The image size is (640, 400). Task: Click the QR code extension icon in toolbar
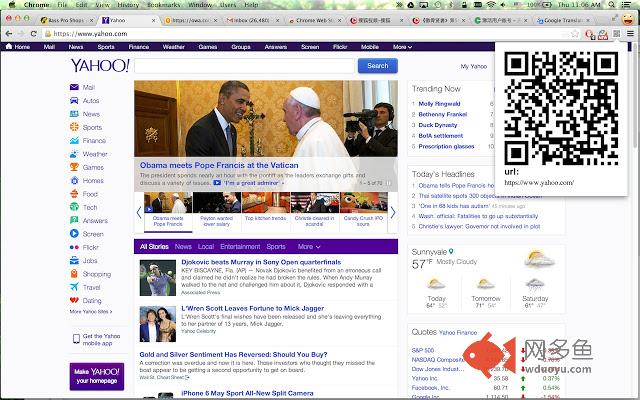tap(616, 34)
